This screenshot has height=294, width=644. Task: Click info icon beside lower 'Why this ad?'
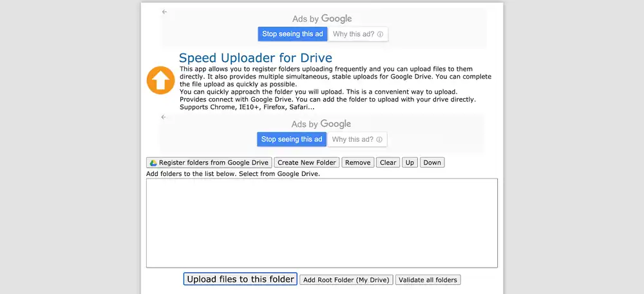[379, 140]
